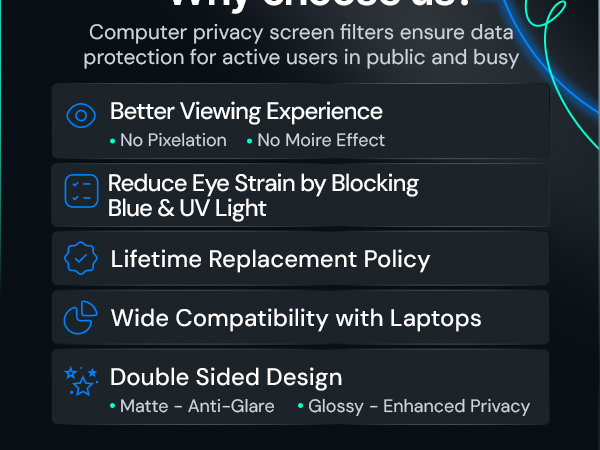The width and height of the screenshot is (600, 450).
Task: Click the No Pixelation bullet text
Action: click(x=173, y=140)
